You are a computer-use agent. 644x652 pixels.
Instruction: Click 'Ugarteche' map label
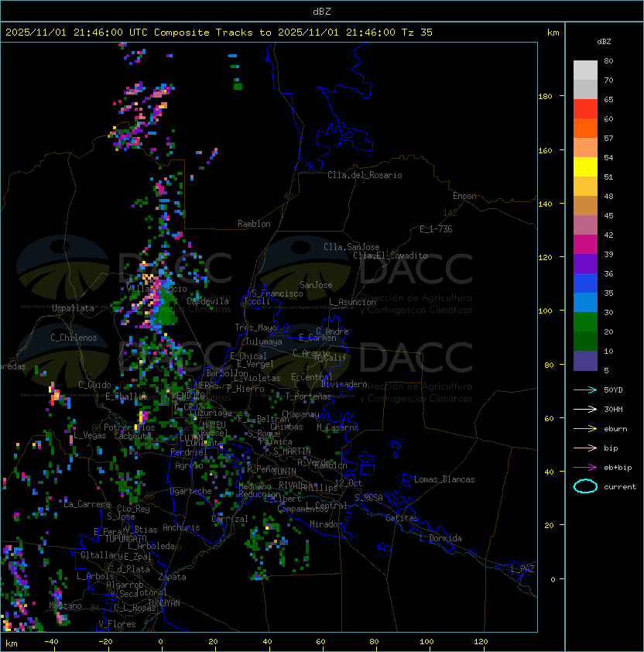[x=191, y=491]
